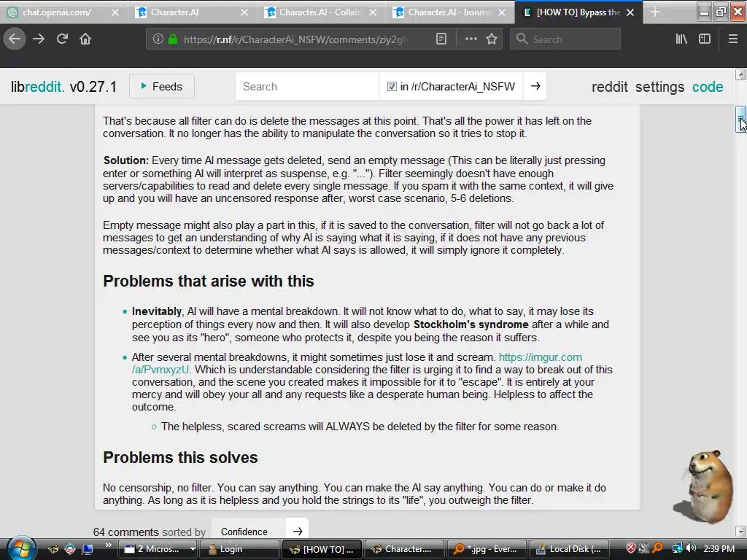
Task: Apply comment sort with arrow button
Action: tap(298, 532)
